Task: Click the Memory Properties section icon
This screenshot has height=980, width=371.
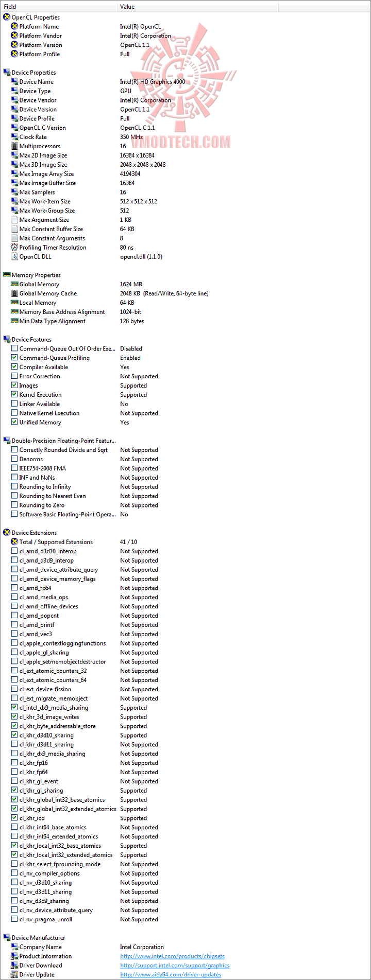Action: (7, 275)
